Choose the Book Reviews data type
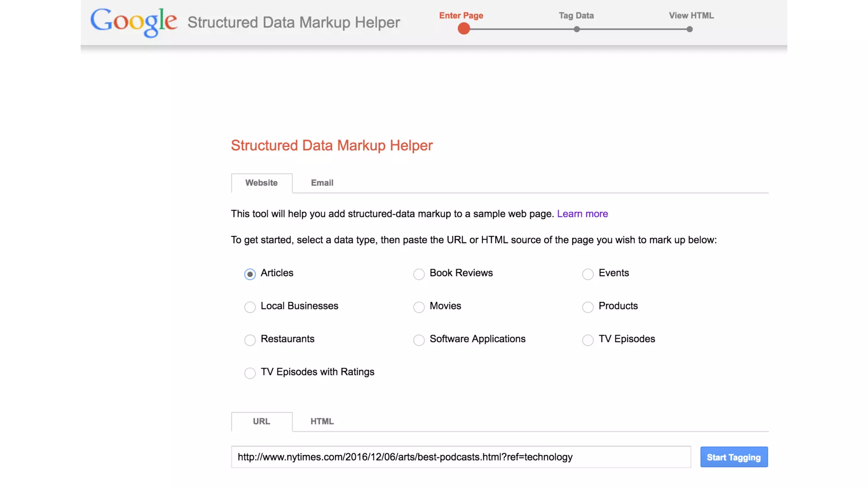This screenshot has width=868, height=488. pyautogui.click(x=419, y=274)
